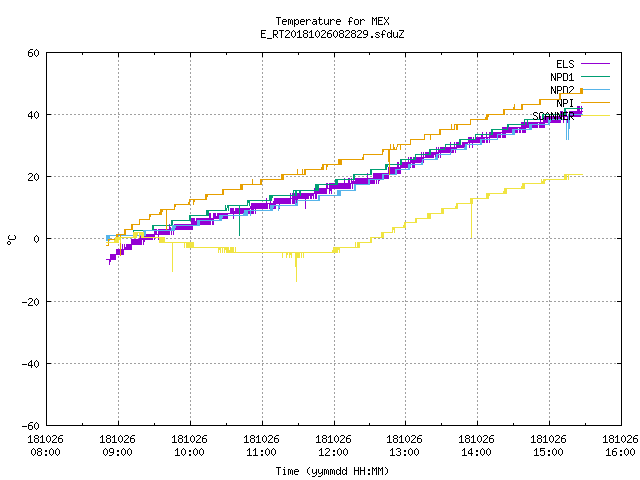Click the yellow SCANNER legend line sample

[595, 116]
